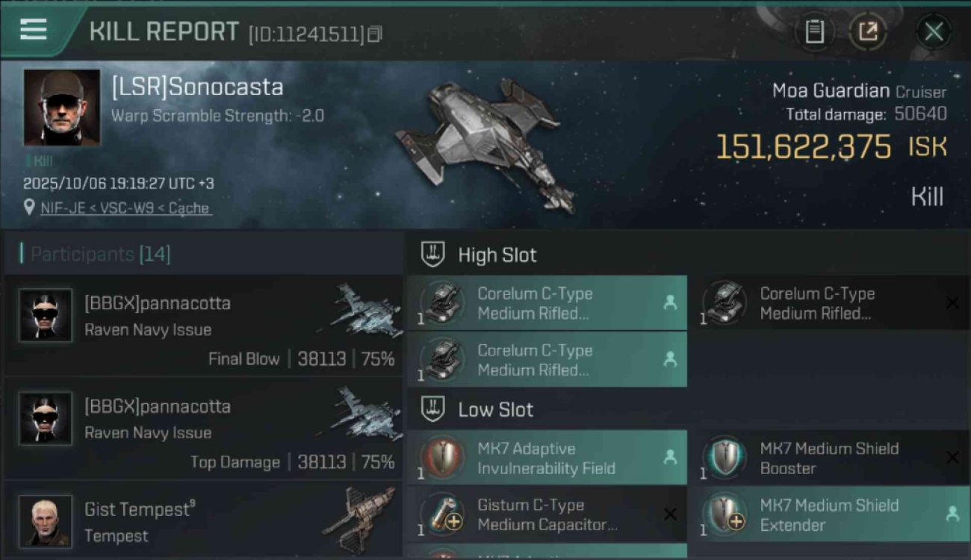971x560 pixels.
Task: Open the hamburger menu
Action: tap(34, 30)
